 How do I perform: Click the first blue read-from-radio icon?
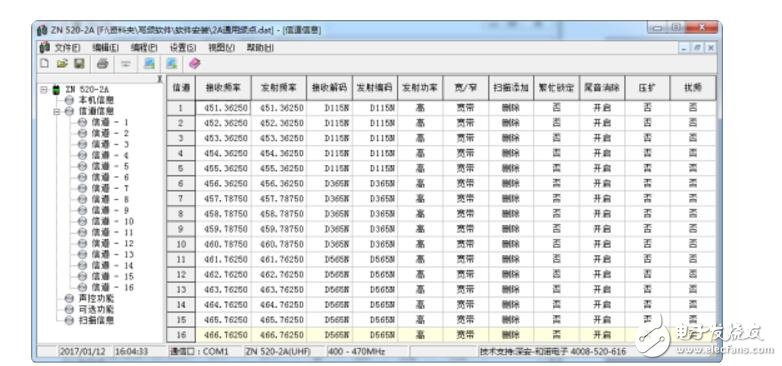(x=149, y=63)
